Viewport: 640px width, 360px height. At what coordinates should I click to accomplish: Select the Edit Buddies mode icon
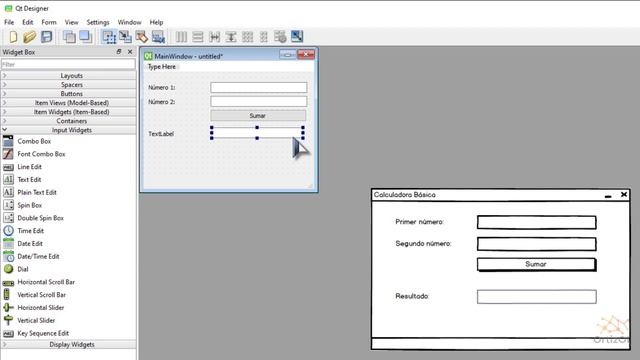coord(142,37)
